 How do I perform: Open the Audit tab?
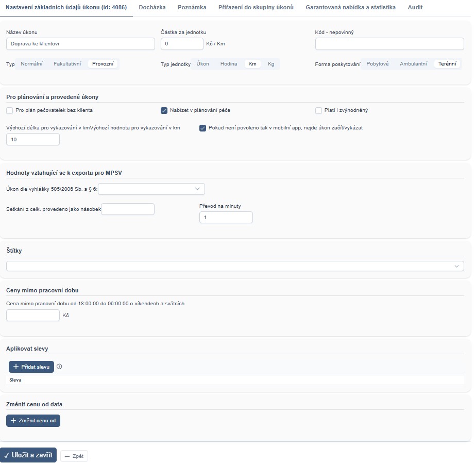pos(415,8)
